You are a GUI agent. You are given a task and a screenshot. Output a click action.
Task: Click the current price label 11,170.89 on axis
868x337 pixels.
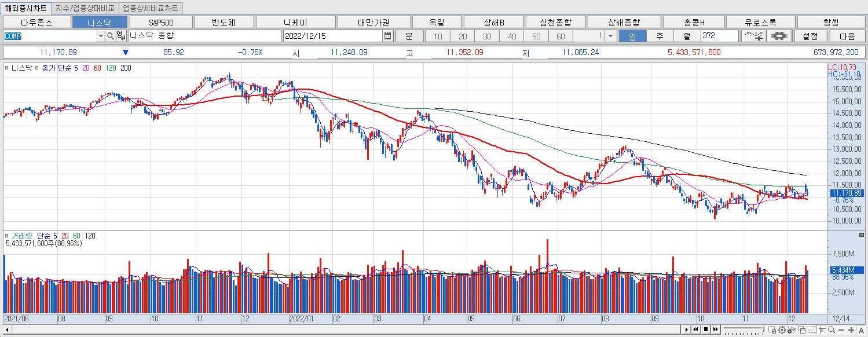(846, 193)
